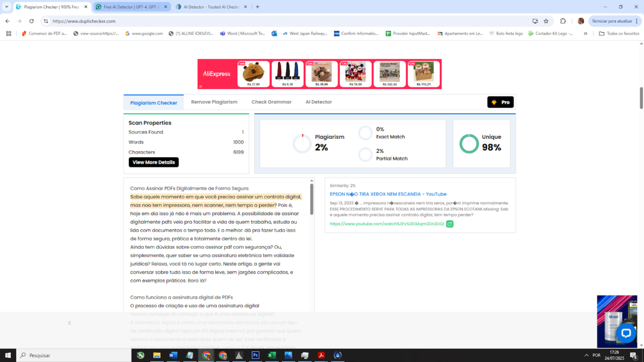This screenshot has height=362, width=644.
Task: Click the Partial Match 2% ring
Action: point(365,155)
